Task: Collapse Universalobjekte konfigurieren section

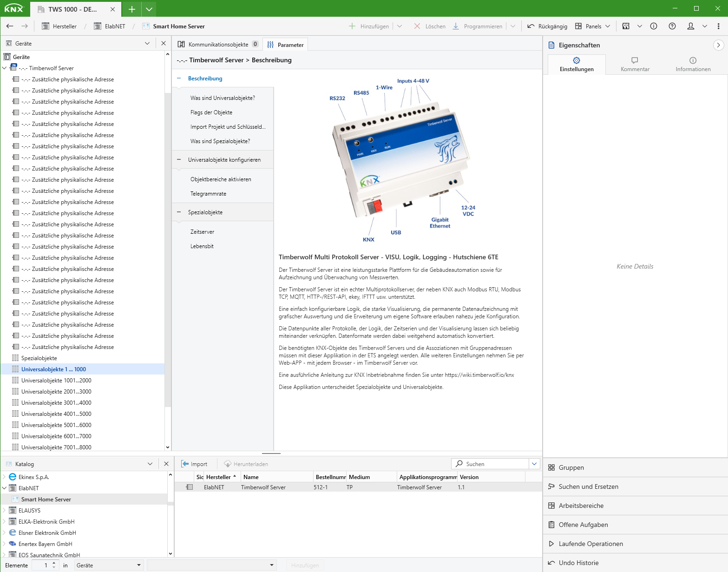Action: (x=179, y=160)
